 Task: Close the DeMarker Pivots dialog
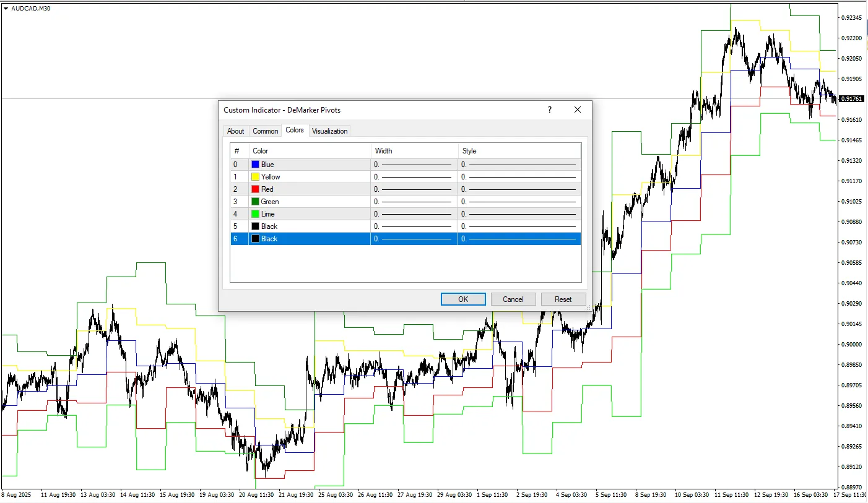(578, 110)
